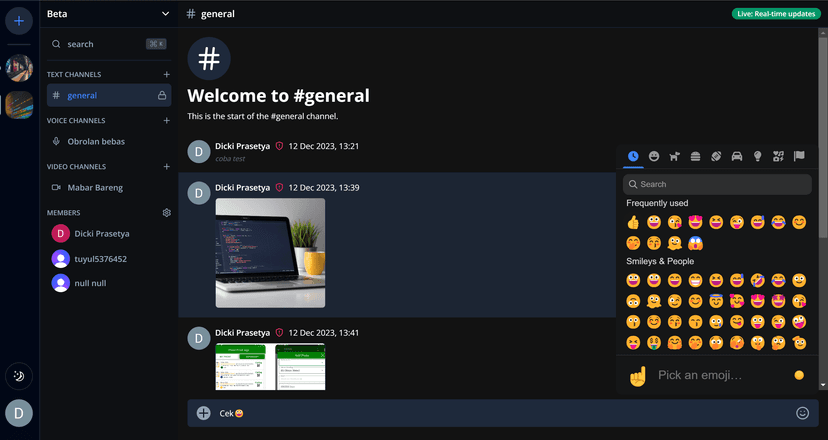Open Food & Drink emoji tab
This screenshot has height=440, width=828.
[695, 156]
